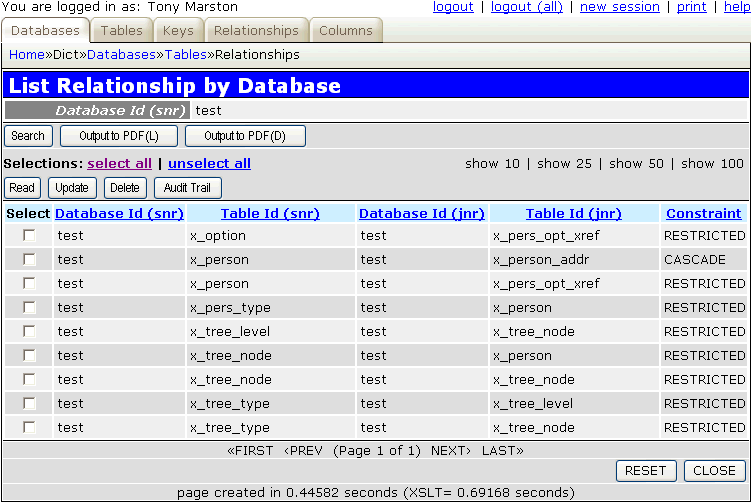Open the Columns tab

(x=345, y=31)
